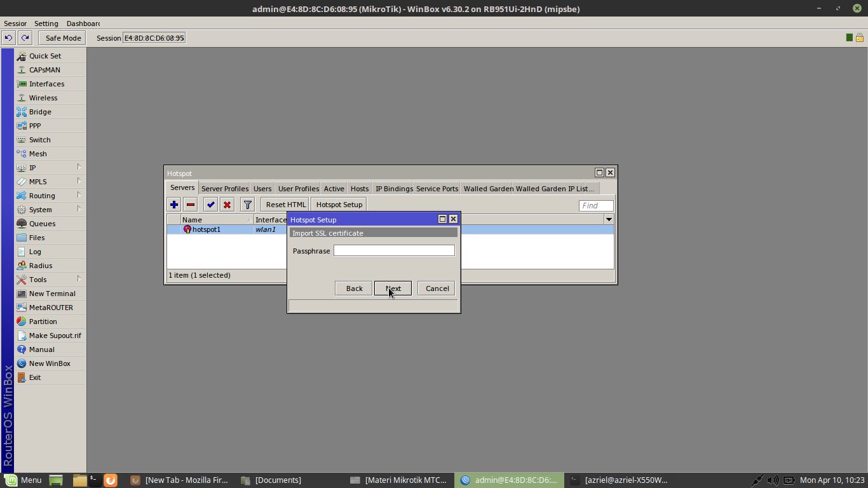Expand the MPLS submenu
868x488 pixels.
pyautogui.click(x=50, y=182)
